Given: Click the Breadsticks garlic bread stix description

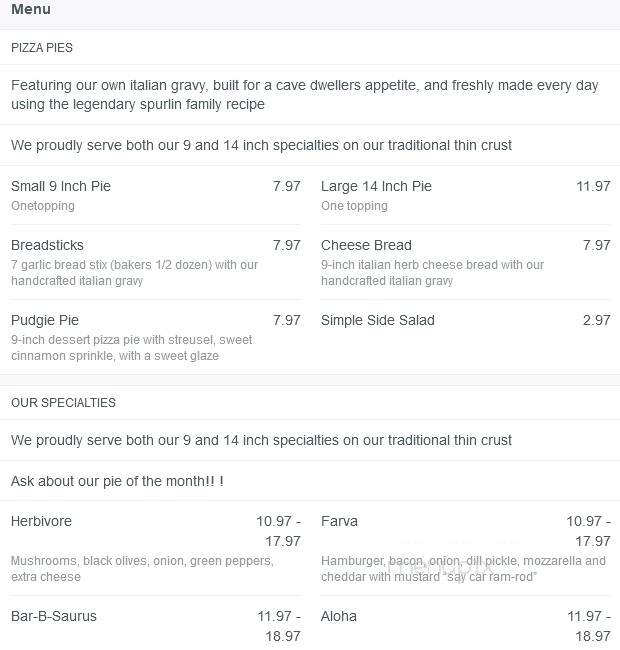Looking at the screenshot, I should point(134,273).
